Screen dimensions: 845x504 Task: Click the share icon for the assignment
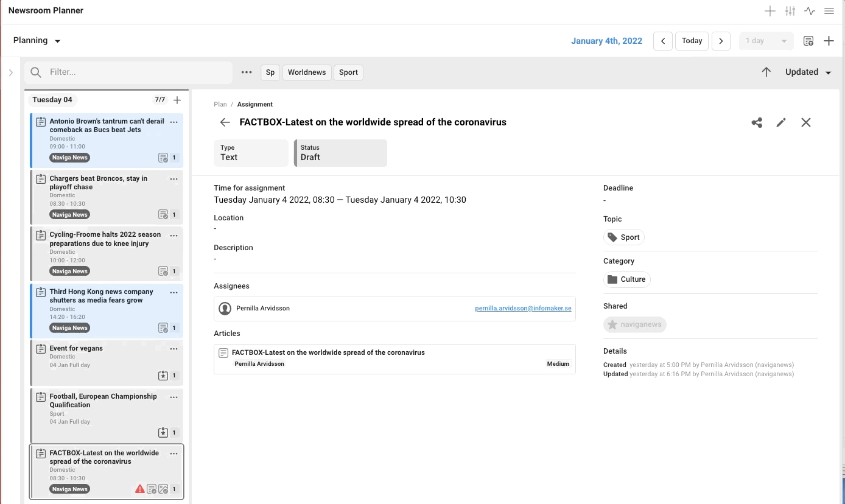[x=757, y=122]
